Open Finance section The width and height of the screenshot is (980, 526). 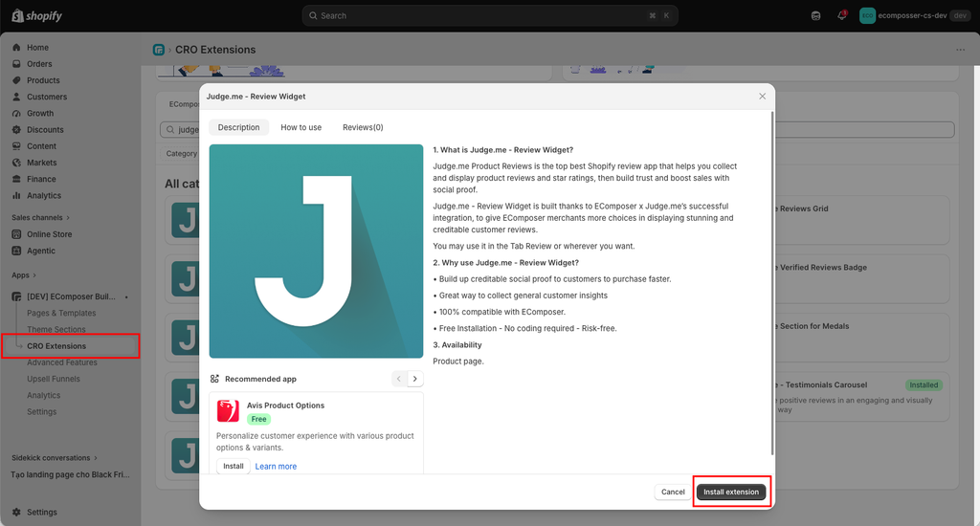click(41, 179)
